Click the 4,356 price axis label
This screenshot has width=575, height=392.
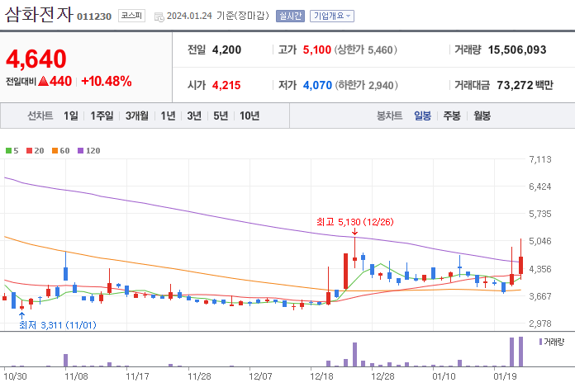pyautogui.click(x=540, y=269)
